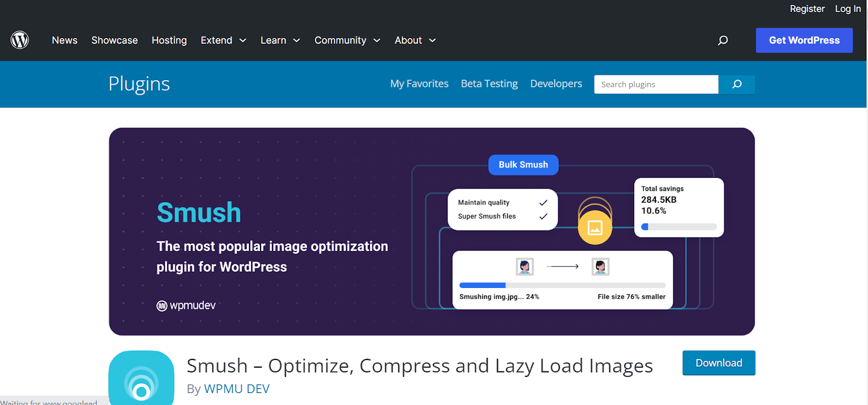868x405 pixels.
Task: Select the original image avatar thumbnail
Action: coord(525,267)
